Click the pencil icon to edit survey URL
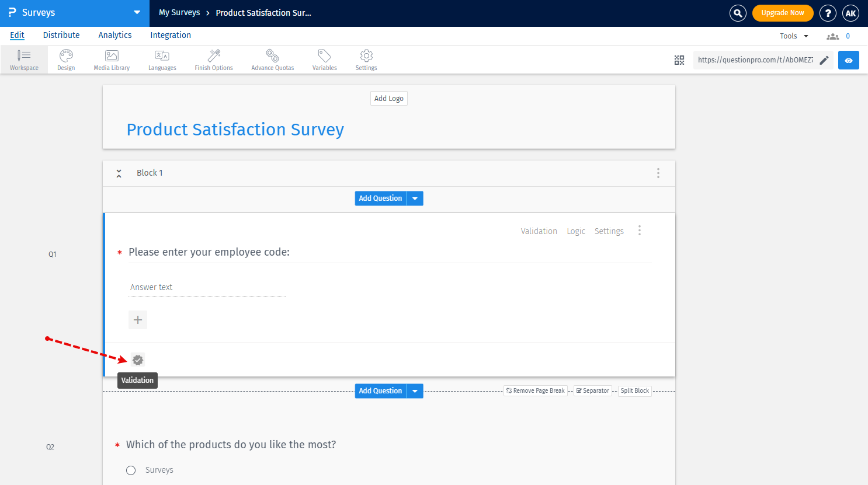This screenshot has width=868, height=485. pos(824,60)
